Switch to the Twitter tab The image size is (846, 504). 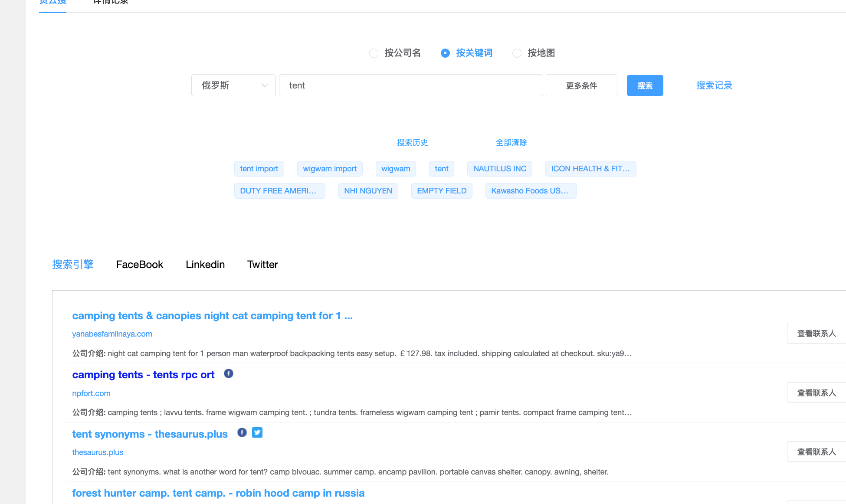(x=262, y=265)
